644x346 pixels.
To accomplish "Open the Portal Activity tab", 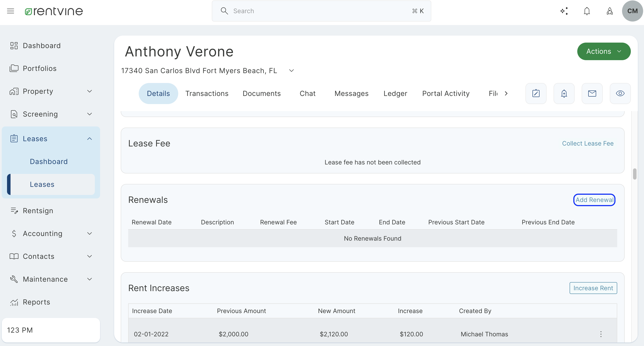I will point(446,94).
